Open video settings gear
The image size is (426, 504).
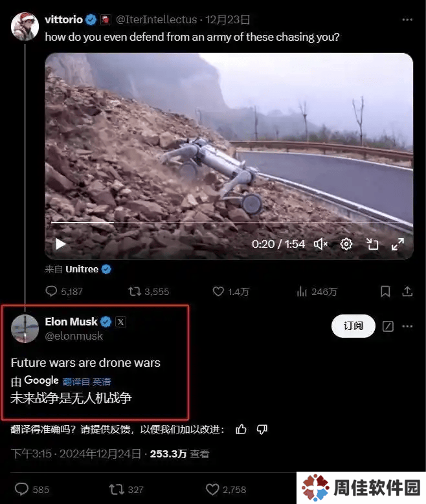click(346, 245)
